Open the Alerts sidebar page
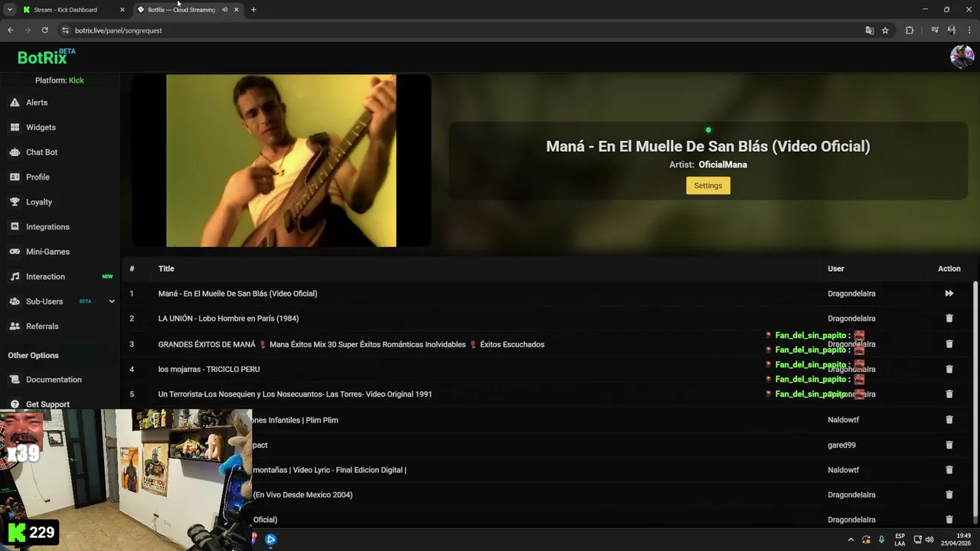The image size is (980, 551). click(36, 103)
